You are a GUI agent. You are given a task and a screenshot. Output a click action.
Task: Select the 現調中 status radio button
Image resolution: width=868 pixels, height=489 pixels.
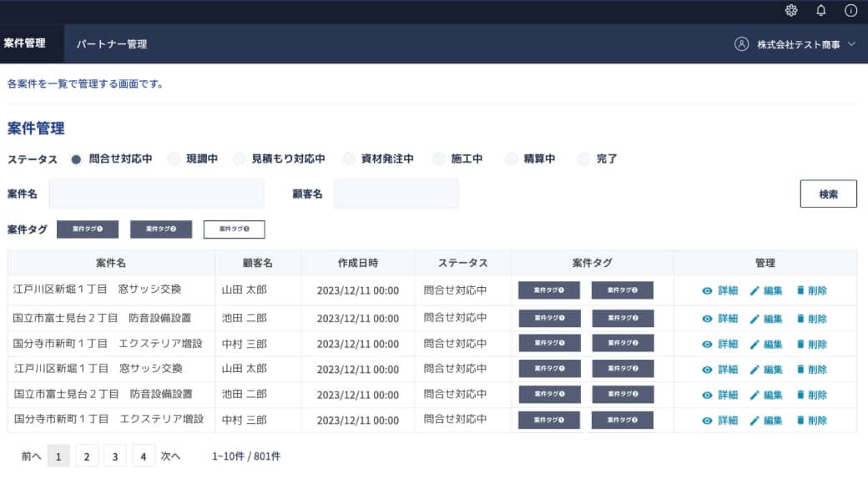[174, 159]
